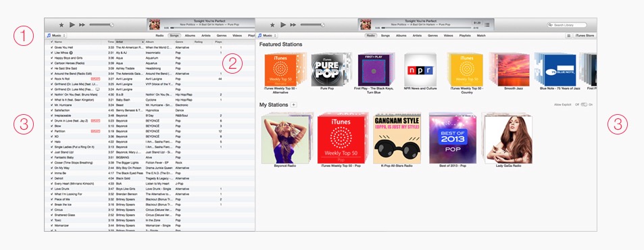Click the info arrow next to Like Whoa
The width and height of the screenshot is (644, 250).
pos(71,53)
